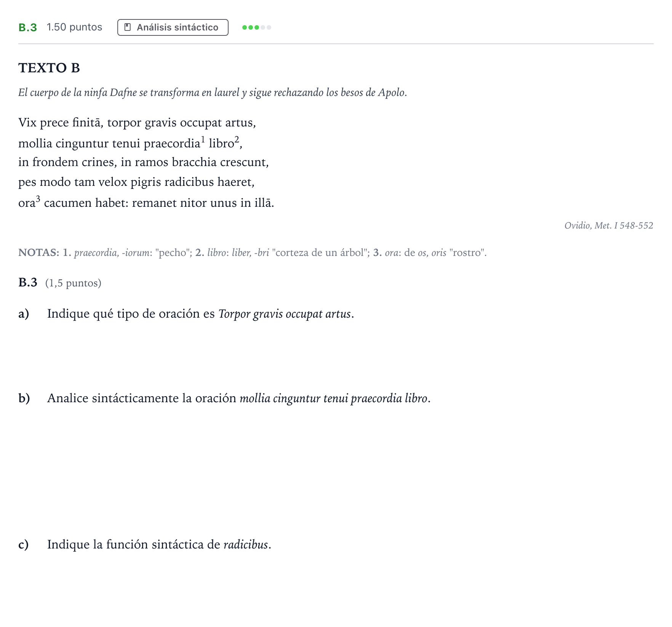Screen dimensions: 672x627
Task: Click the Ovidio, Met. I 548-552 citation
Action: pyautogui.click(x=609, y=226)
